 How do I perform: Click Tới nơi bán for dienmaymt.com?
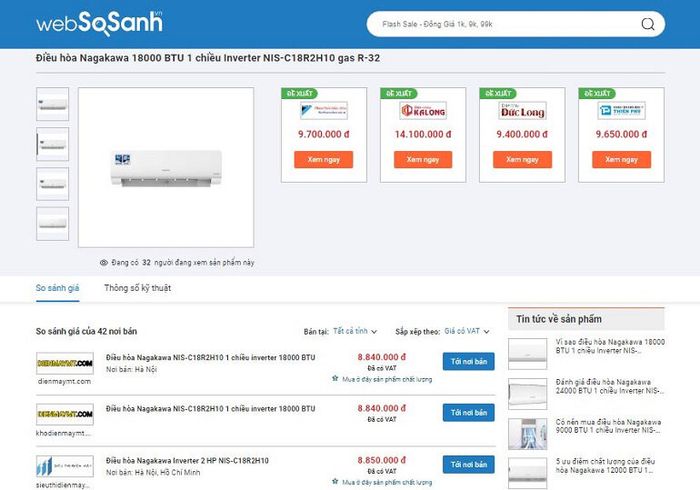[x=469, y=361]
